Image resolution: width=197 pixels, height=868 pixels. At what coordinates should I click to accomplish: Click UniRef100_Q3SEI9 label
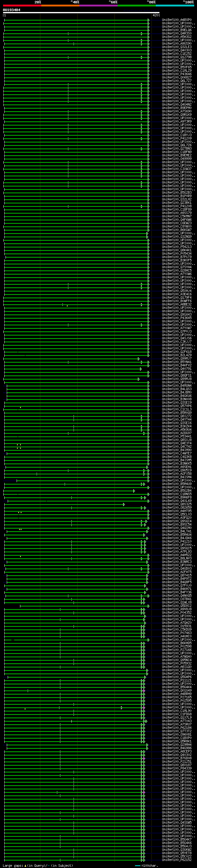(177, 402)
